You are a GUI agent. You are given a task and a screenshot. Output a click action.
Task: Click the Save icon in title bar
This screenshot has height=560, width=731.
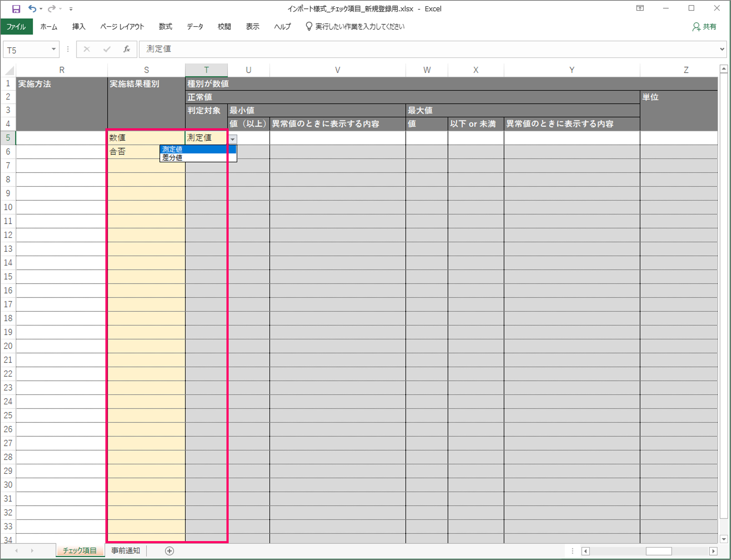coord(16,9)
